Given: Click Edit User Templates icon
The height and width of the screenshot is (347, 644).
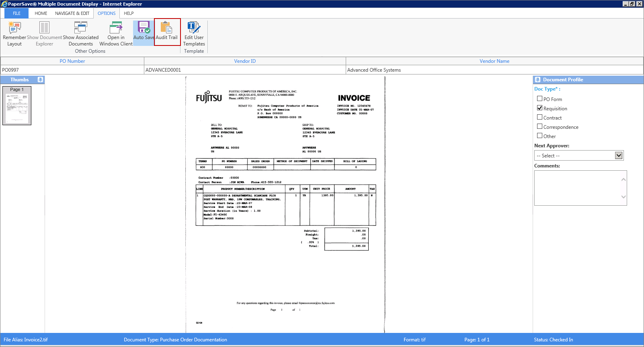Looking at the screenshot, I should 194,27.
